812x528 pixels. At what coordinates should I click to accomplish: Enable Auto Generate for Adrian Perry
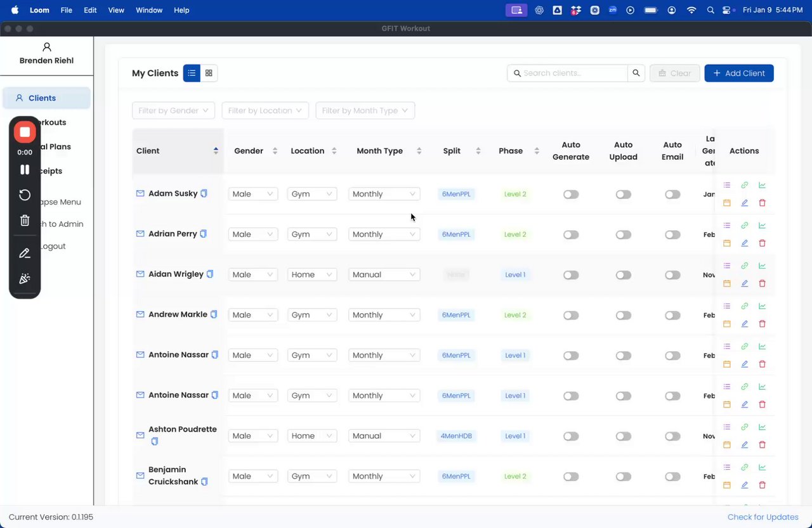[571, 235]
